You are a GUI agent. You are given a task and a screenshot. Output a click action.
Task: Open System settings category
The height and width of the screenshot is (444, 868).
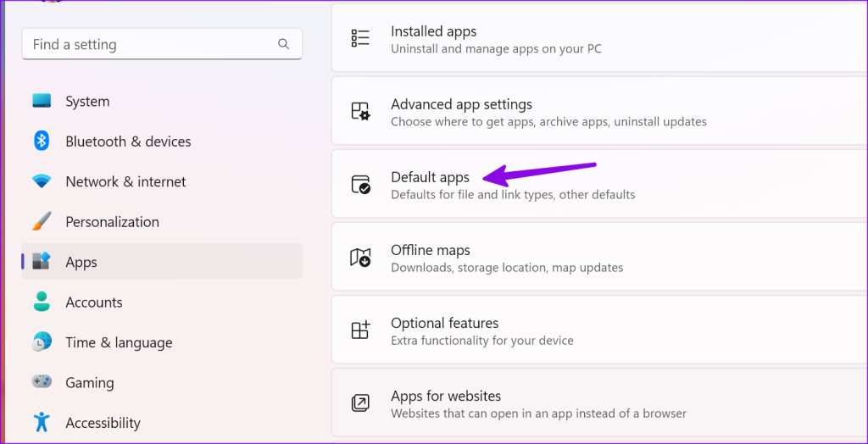point(162,102)
